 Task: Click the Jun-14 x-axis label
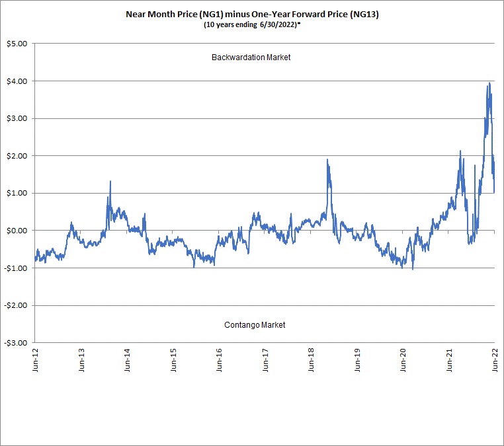127,360
